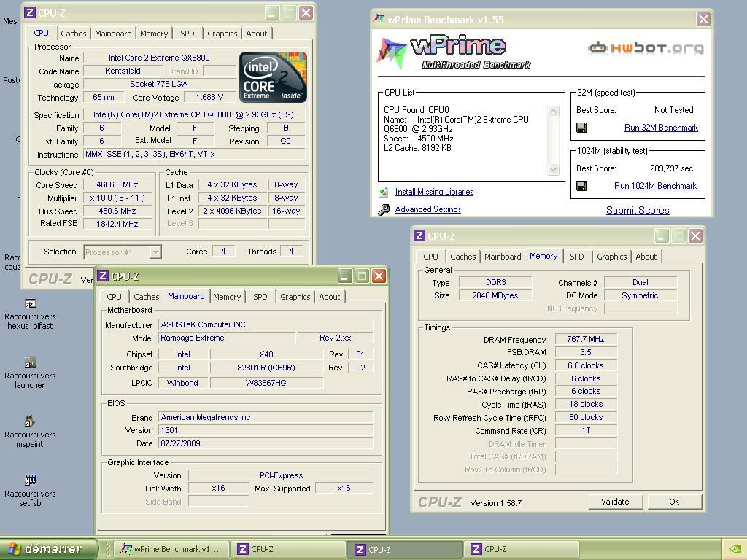The height and width of the screenshot is (560, 747).
Task: Click the Install Missing Libraries icon
Action: 384,192
